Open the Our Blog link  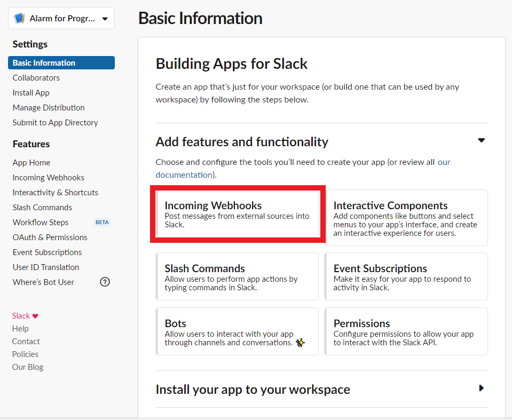point(28,367)
